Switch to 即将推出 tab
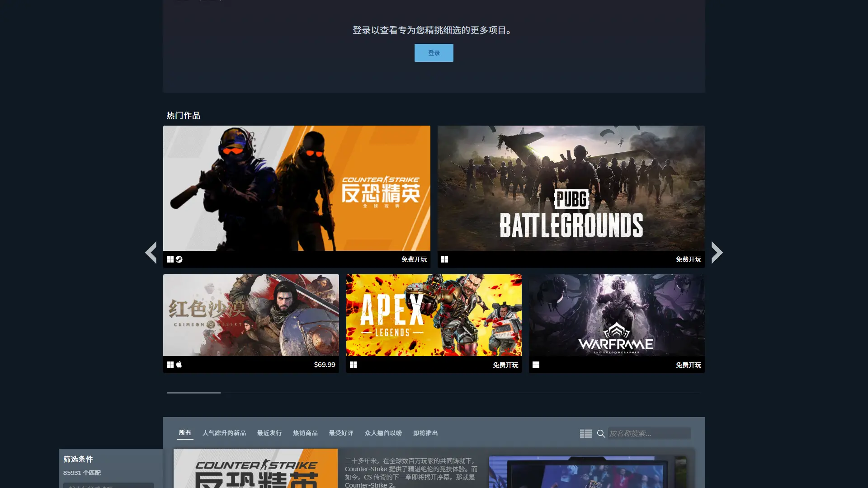This screenshot has height=488, width=868. click(425, 433)
